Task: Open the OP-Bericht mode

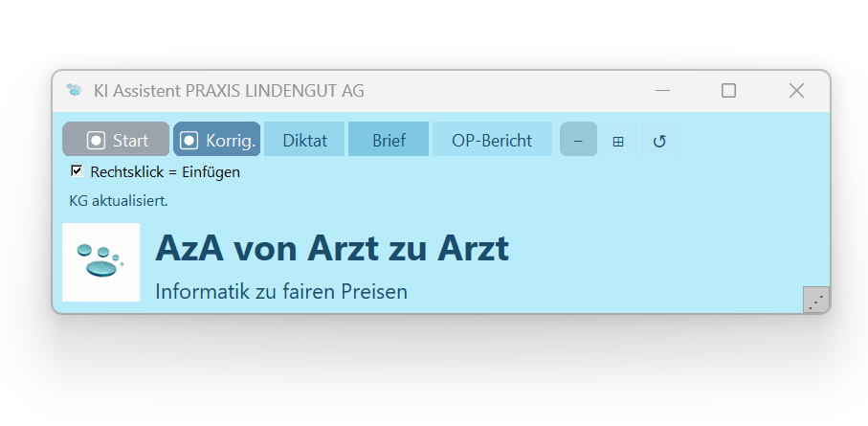Action: click(492, 140)
